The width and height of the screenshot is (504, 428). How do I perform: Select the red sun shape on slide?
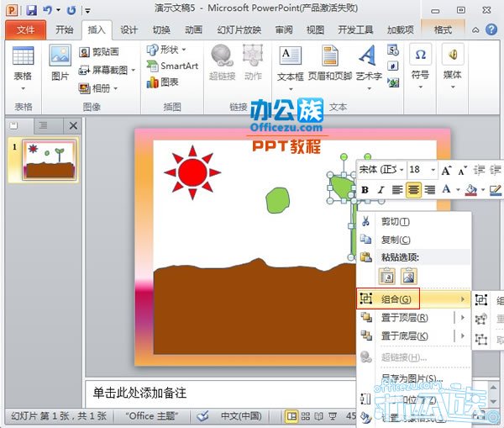[x=192, y=172]
